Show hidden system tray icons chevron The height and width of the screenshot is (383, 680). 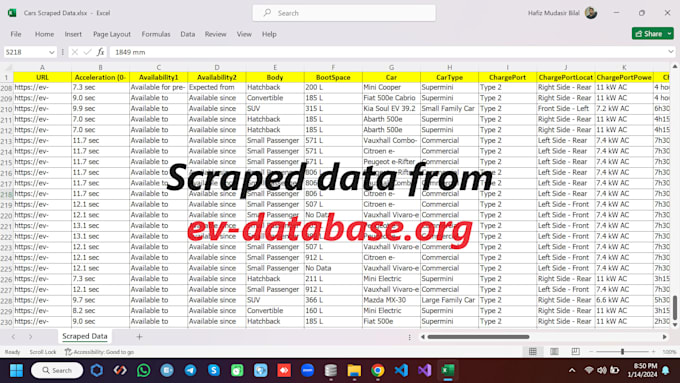[x=572, y=370]
